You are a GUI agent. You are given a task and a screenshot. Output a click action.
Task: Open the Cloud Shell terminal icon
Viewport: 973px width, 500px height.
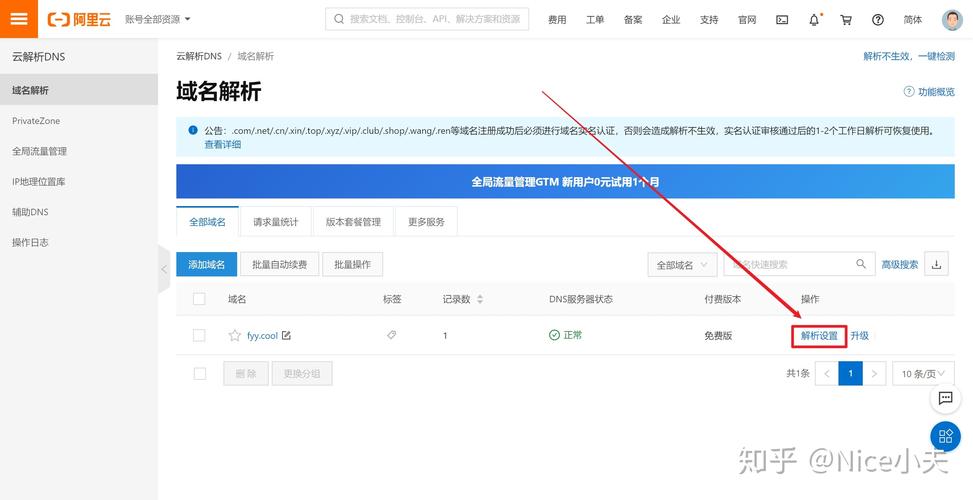pyautogui.click(x=782, y=19)
